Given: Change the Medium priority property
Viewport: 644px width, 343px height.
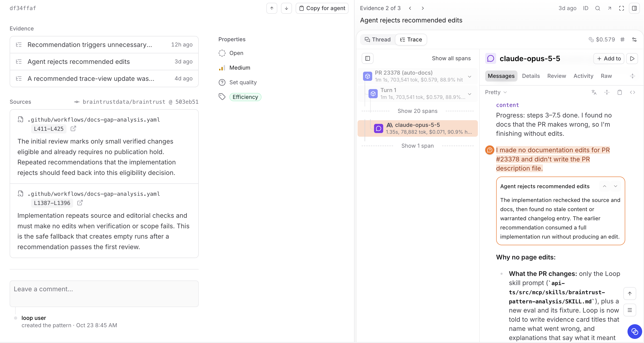Looking at the screenshot, I should point(234,68).
